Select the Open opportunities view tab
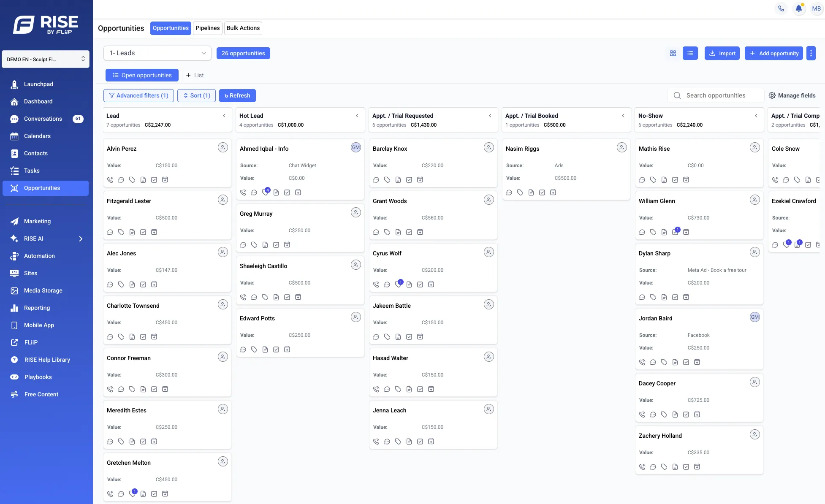Image resolution: width=825 pixels, height=504 pixels. coord(142,75)
